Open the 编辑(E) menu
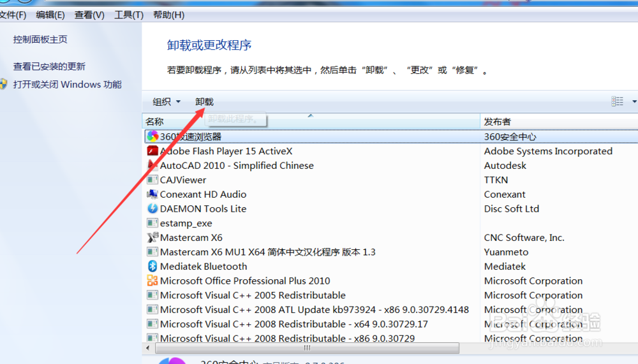Image resolution: width=638 pixels, height=364 pixels. point(50,15)
